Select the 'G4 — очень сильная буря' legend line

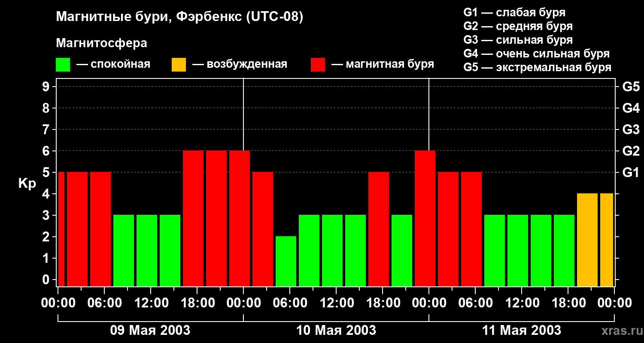(536, 54)
